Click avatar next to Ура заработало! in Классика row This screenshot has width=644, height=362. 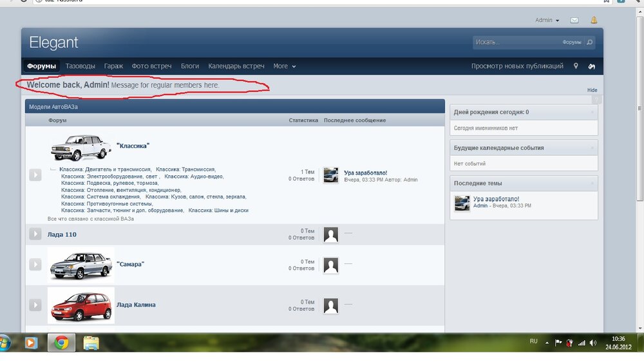tap(330, 175)
